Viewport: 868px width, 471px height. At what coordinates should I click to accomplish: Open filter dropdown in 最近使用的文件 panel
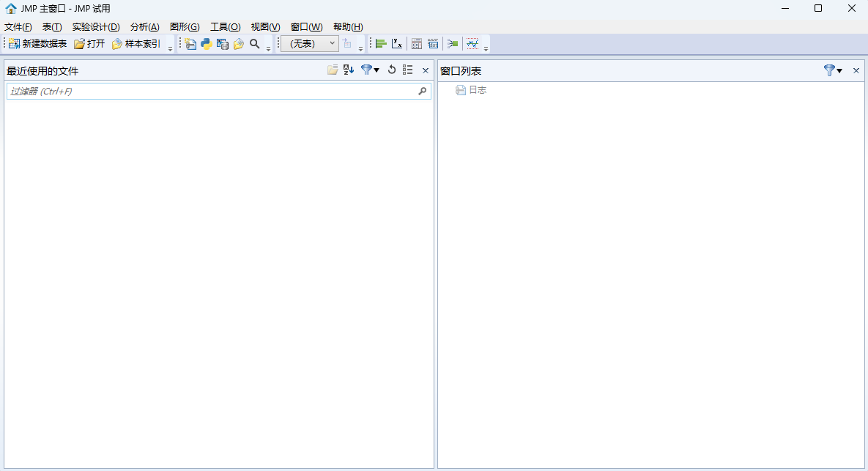(370, 70)
